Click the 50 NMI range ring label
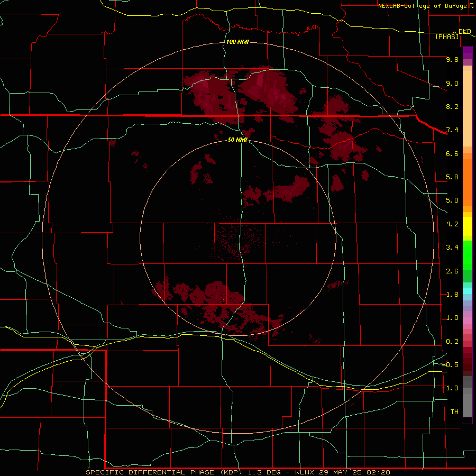Image resolution: width=476 pixels, height=476 pixels. (237, 140)
